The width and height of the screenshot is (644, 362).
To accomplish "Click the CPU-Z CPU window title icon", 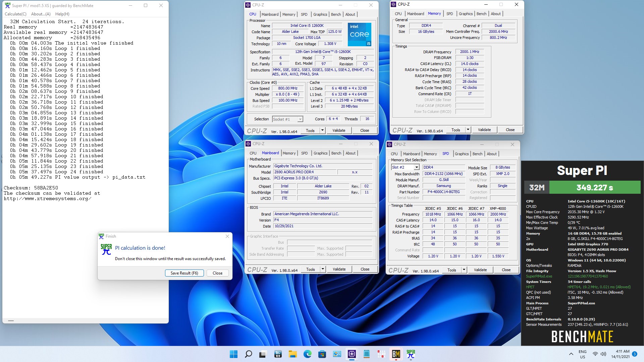I will point(248,5).
